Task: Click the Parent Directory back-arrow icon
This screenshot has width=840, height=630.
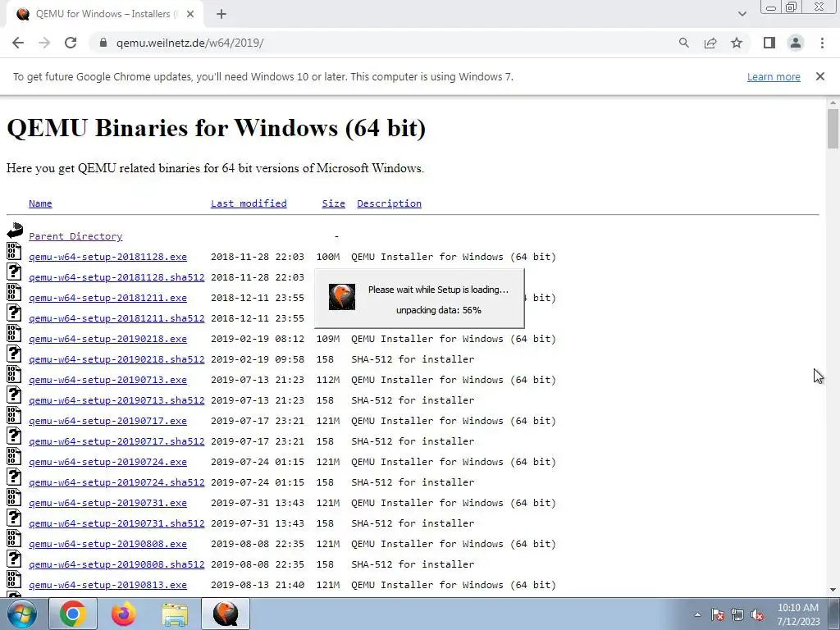Action: (x=15, y=231)
